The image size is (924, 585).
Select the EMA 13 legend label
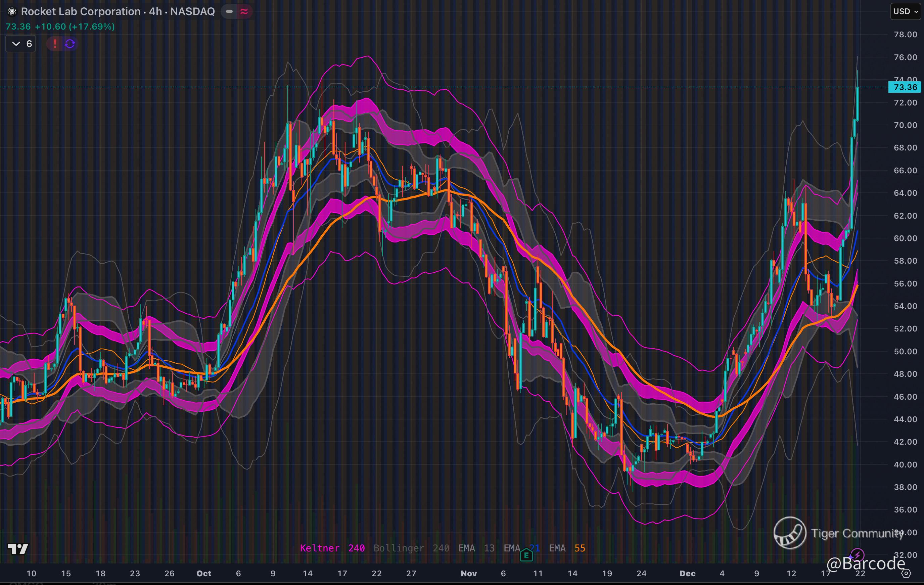click(476, 548)
